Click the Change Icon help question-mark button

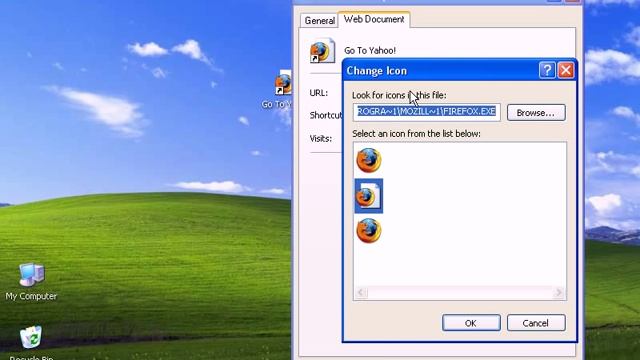[547, 71]
